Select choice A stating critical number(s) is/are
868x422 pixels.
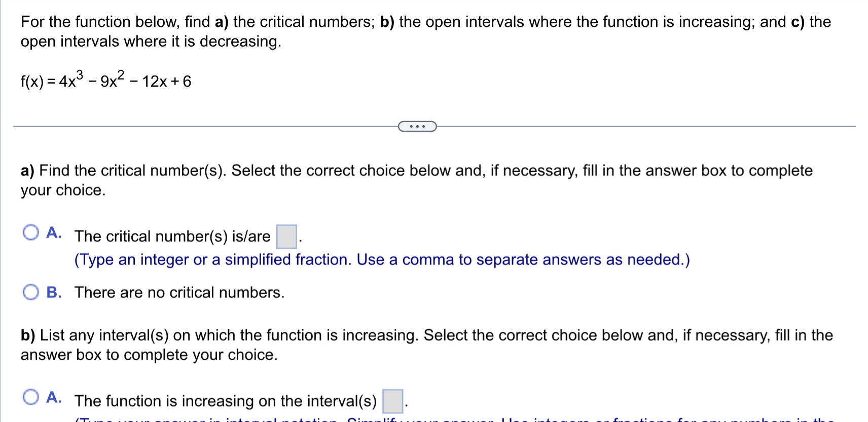pos(31,233)
